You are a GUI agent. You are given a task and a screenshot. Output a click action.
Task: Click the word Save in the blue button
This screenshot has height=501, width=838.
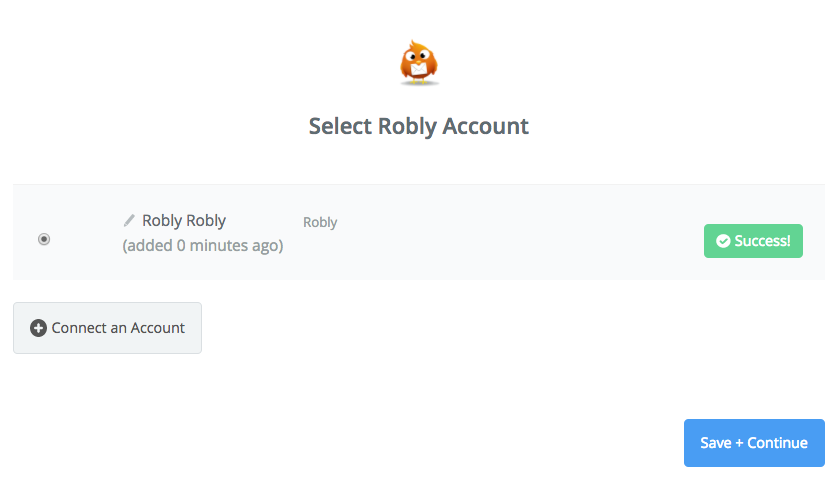click(716, 443)
